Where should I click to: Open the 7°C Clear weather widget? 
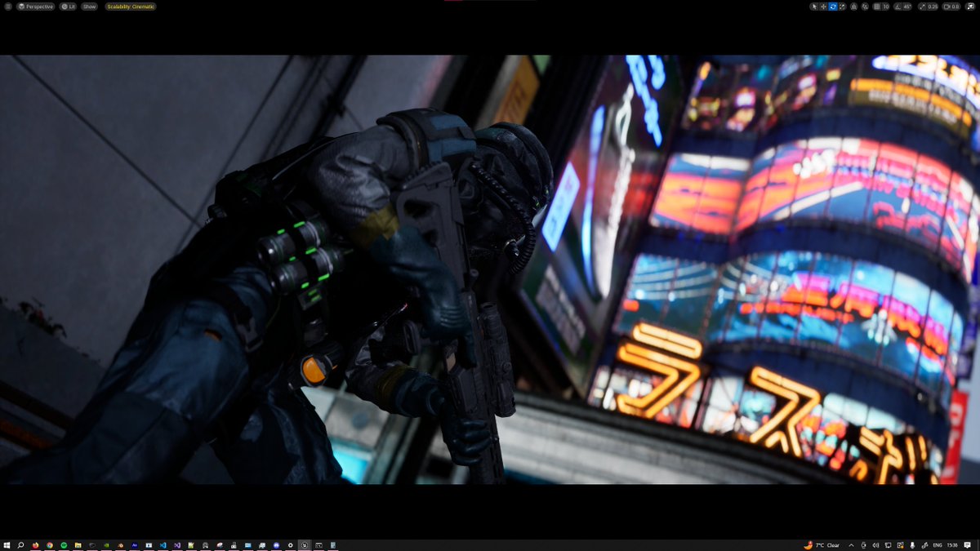point(822,545)
